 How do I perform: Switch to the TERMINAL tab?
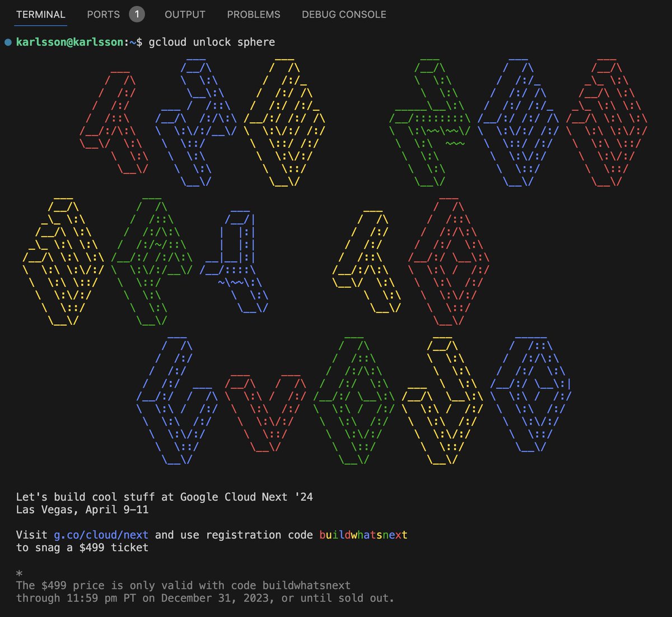40,14
